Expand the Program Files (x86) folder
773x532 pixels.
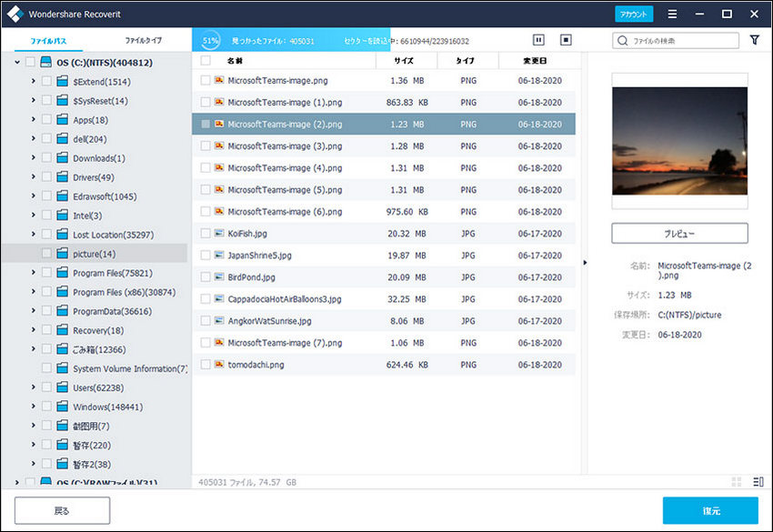coord(33,291)
